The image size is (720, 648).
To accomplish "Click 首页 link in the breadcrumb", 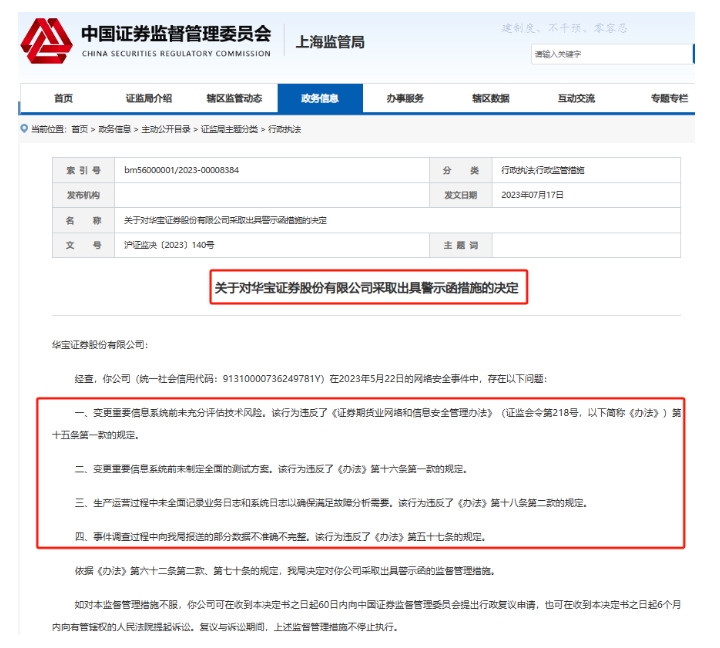I will click(x=79, y=130).
